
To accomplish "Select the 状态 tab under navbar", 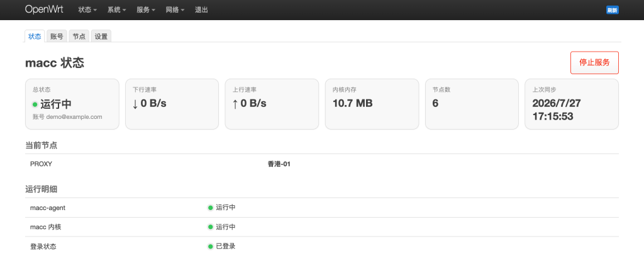I will pyautogui.click(x=35, y=36).
